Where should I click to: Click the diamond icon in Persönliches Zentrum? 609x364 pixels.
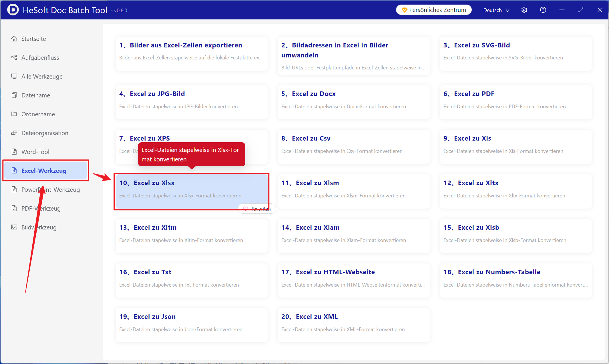click(404, 10)
